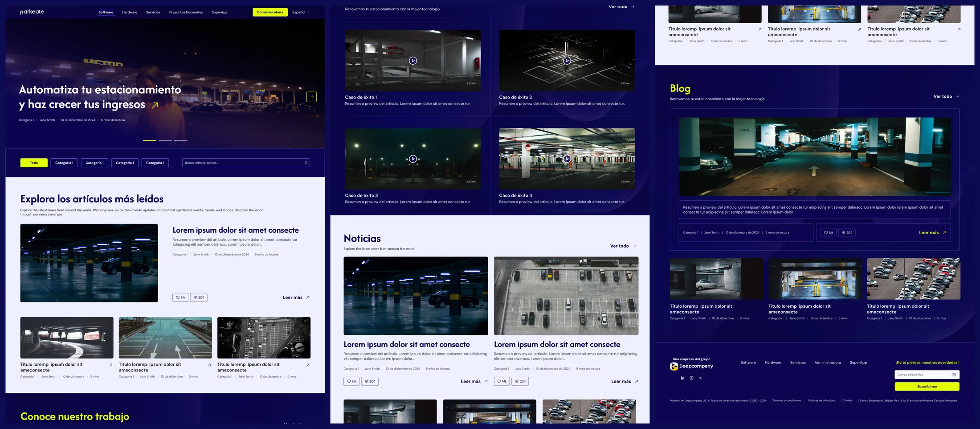Click the Comienza ahora button

pyautogui.click(x=270, y=12)
